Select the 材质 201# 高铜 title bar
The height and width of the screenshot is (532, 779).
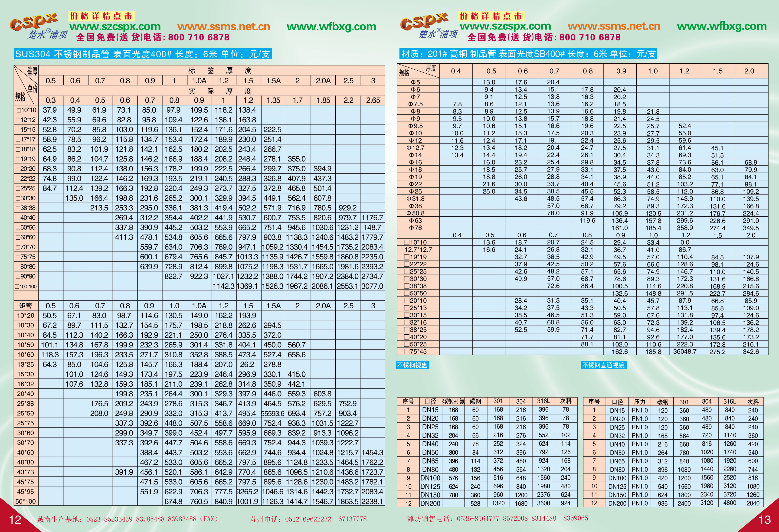tap(528, 54)
